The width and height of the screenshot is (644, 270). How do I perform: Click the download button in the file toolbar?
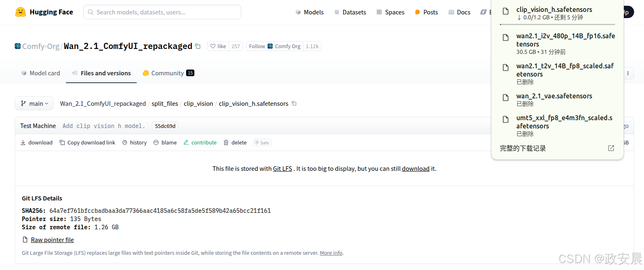[x=37, y=142]
